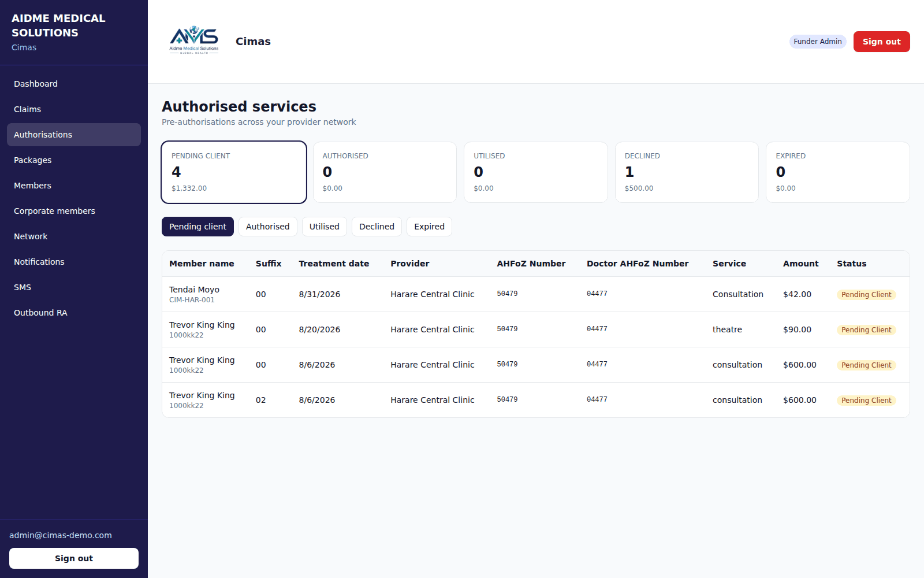The height and width of the screenshot is (578, 924).
Task: Go to Network section
Action: [74, 236]
